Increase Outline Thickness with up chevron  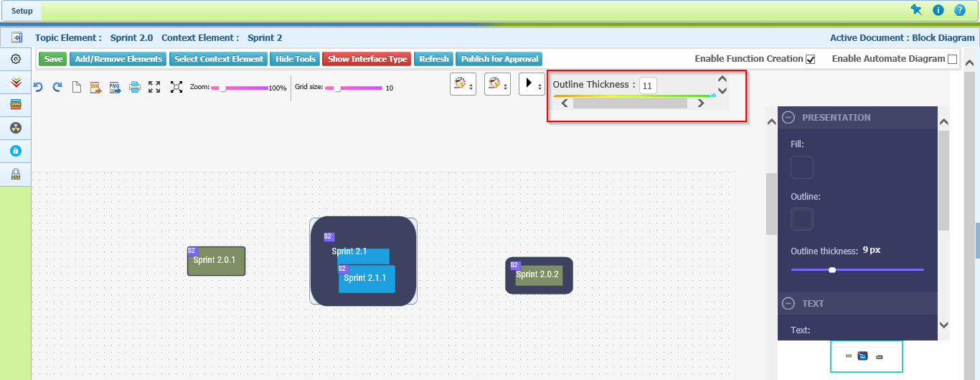coord(722,80)
